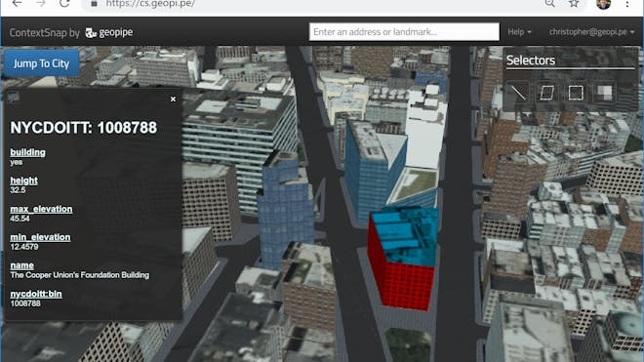This screenshot has width=644, height=362.
Task: Reload the page in browser
Action: [x=64, y=3]
